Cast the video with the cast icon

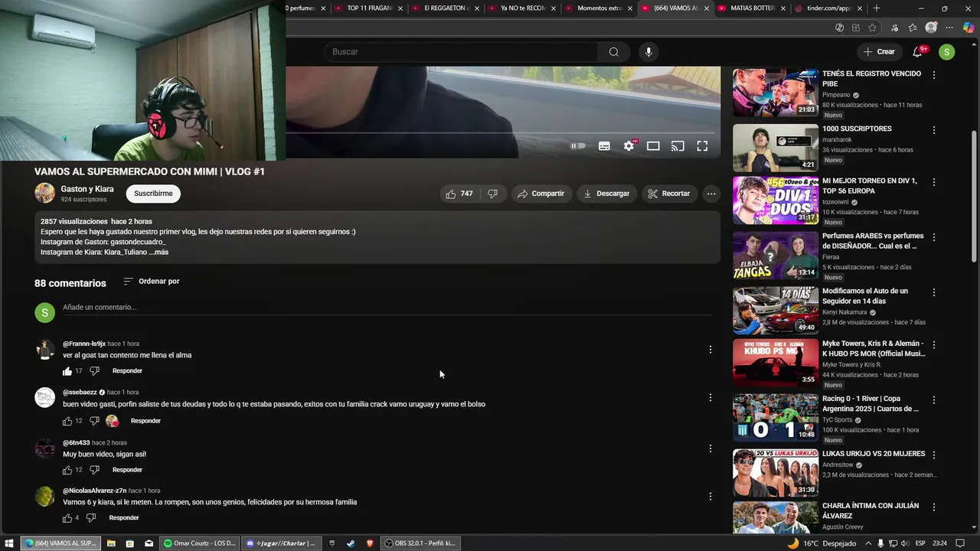tap(678, 146)
